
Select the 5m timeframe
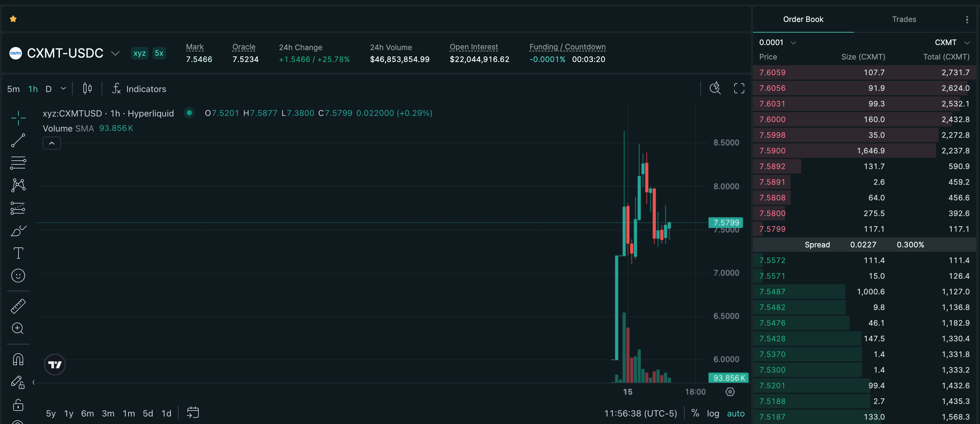tap(13, 89)
